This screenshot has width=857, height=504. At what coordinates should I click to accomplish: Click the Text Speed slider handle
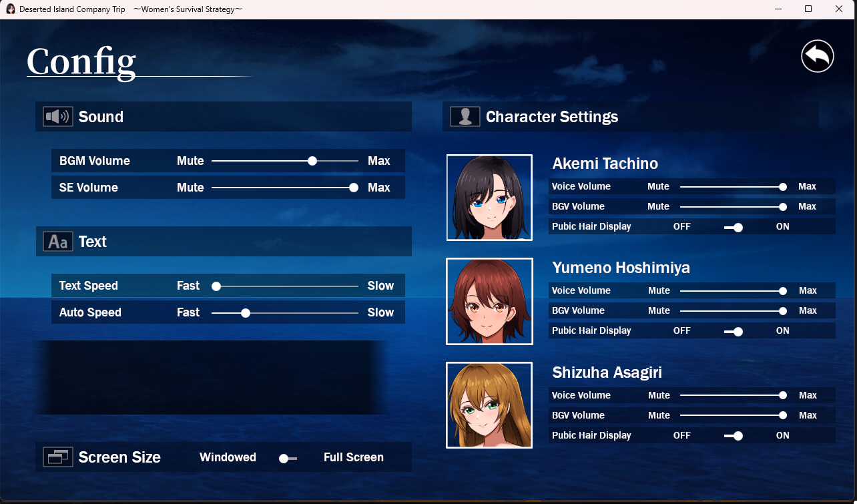click(216, 286)
